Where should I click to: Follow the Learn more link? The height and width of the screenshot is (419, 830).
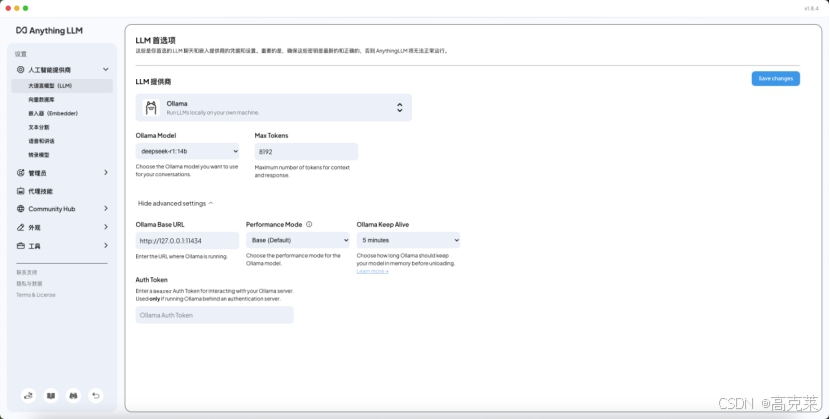tap(373, 271)
